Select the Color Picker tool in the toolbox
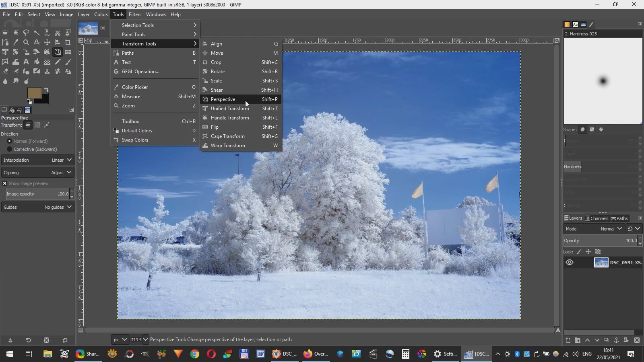The image size is (644, 362). 15,42
